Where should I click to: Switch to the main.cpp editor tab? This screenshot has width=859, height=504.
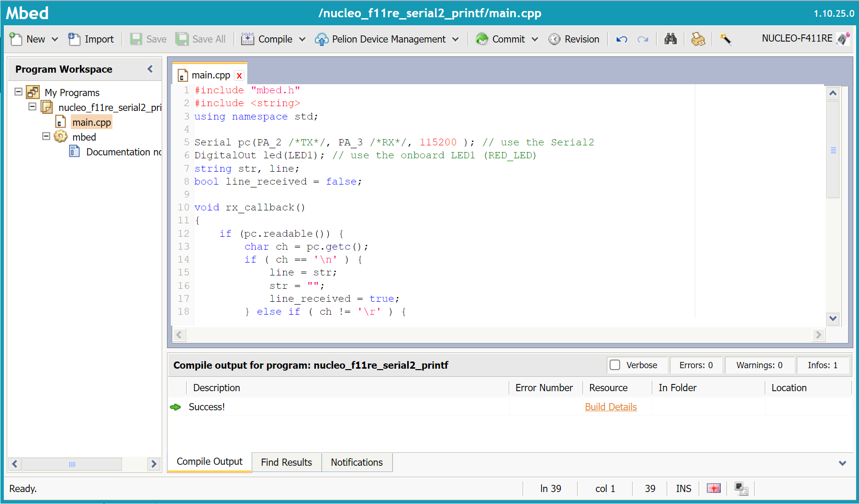click(211, 75)
